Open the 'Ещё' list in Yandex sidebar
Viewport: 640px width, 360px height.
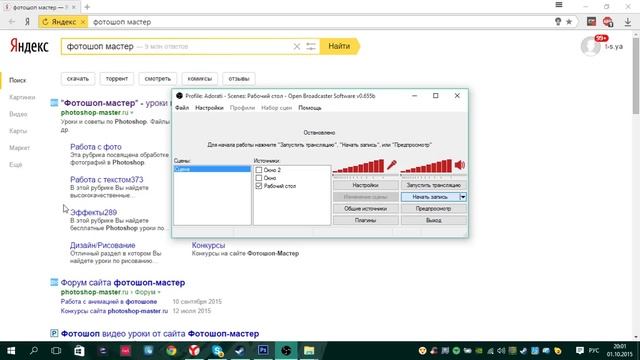tap(16, 164)
